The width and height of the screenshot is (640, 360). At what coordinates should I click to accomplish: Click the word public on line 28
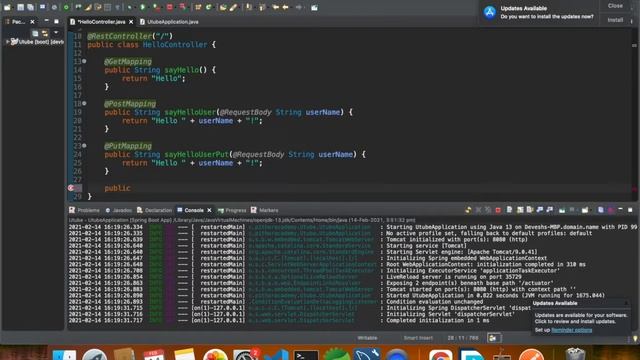(117, 188)
